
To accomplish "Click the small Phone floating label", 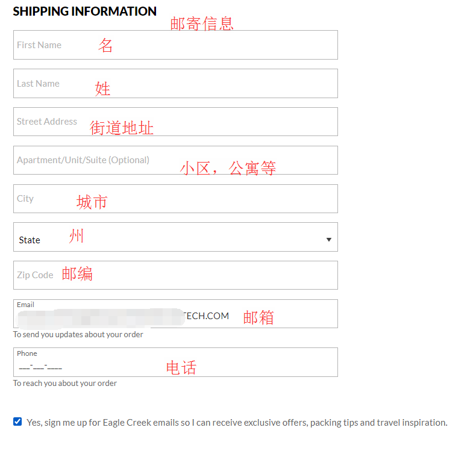I will (x=27, y=353).
